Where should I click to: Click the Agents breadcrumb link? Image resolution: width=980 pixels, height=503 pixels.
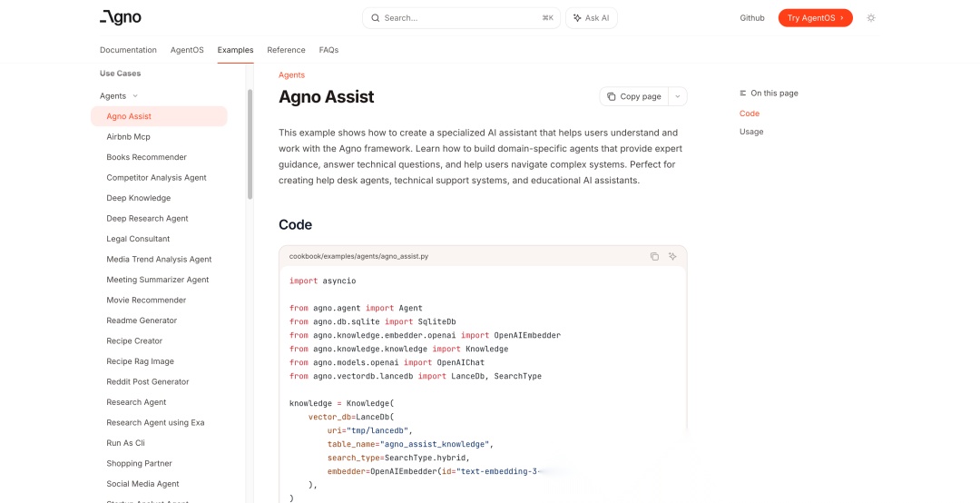tap(292, 75)
